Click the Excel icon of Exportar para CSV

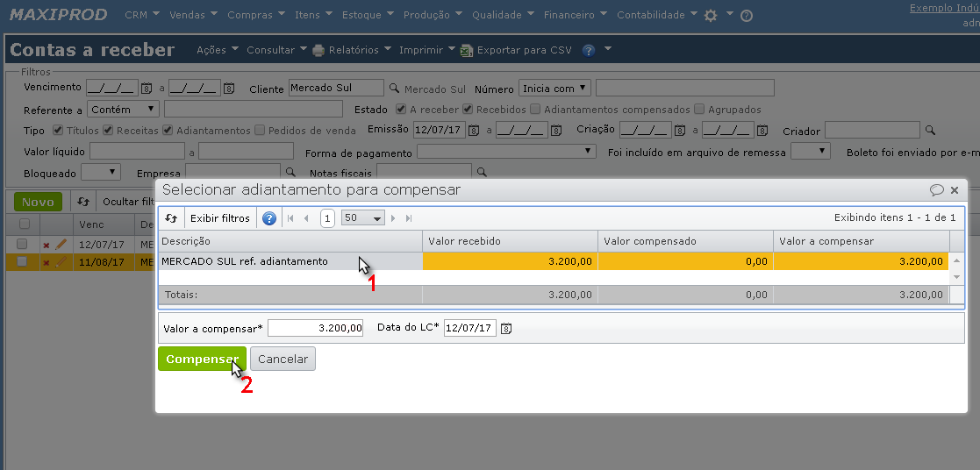click(x=467, y=50)
